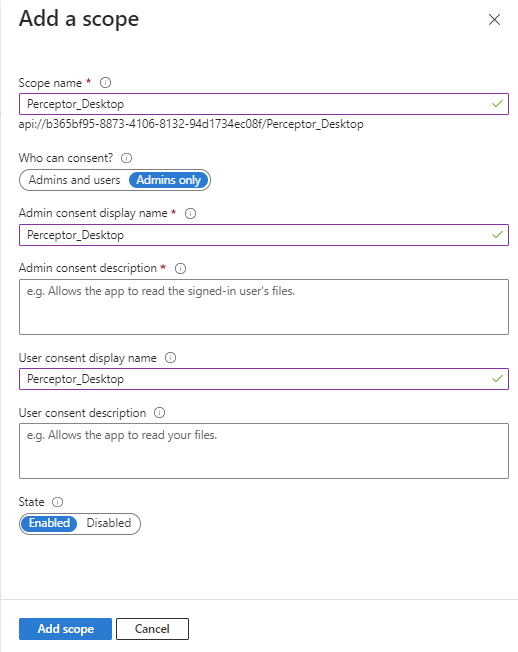This screenshot has height=652, width=518.
Task: Show info for User consent display name
Action: click(x=170, y=358)
